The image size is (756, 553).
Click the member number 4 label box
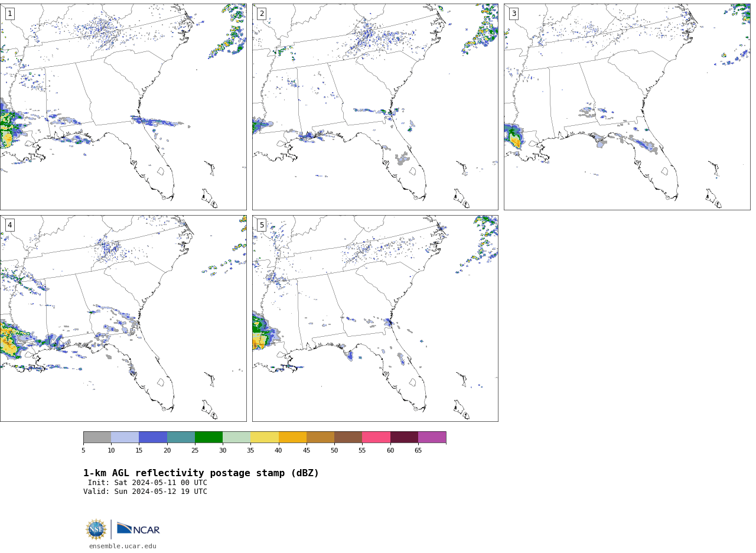9,225
